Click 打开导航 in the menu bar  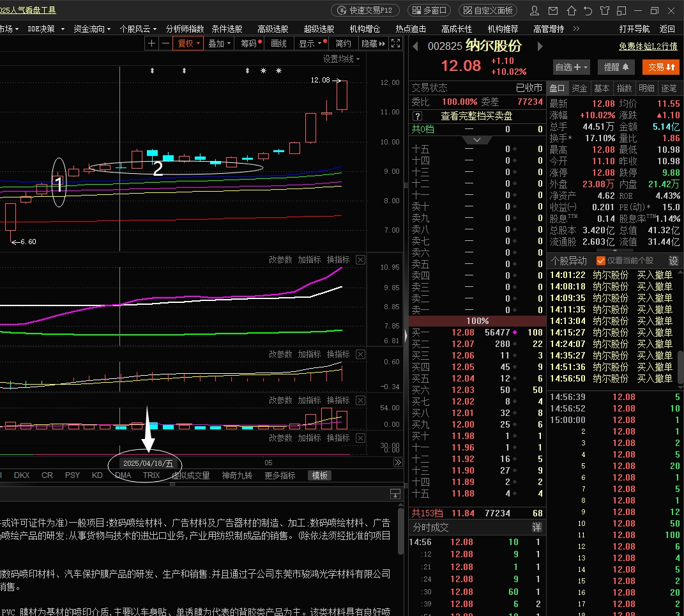[x=634, y=29]
